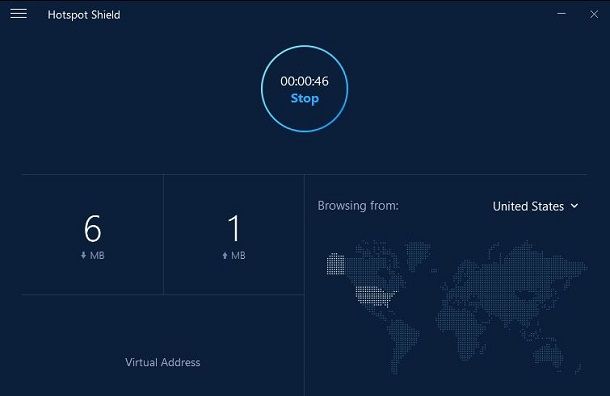
Task: Click the Browsing from label
Action: click(358, 205)
